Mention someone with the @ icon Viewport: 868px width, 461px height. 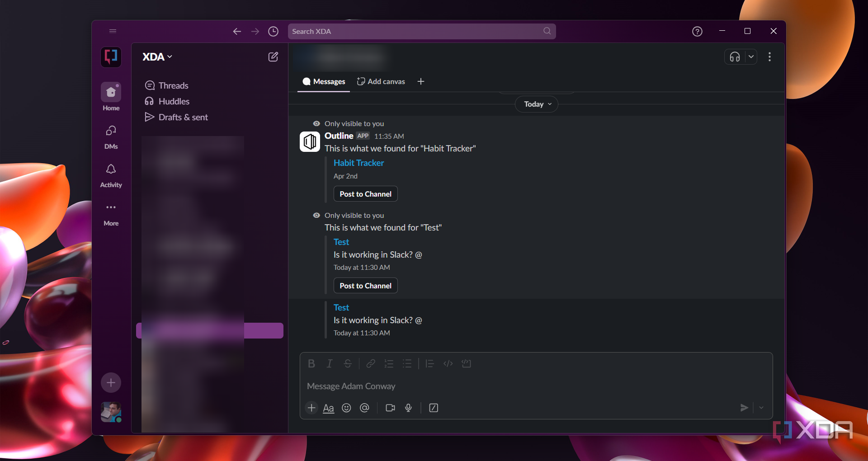click(364, 408)
